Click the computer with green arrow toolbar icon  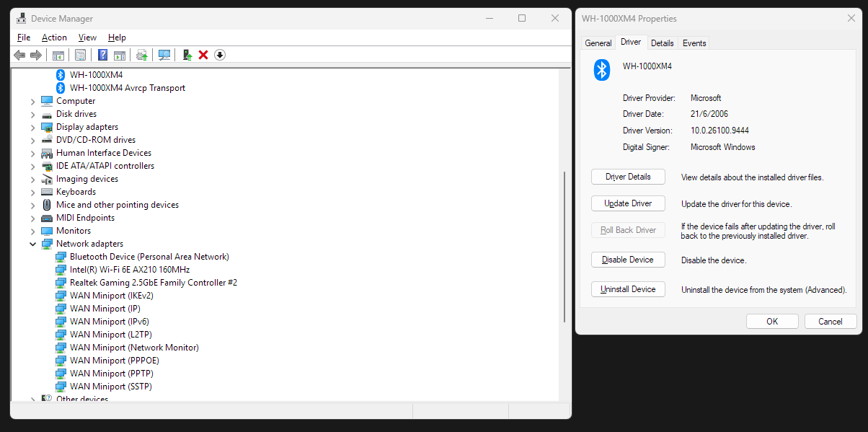[187, 55]
